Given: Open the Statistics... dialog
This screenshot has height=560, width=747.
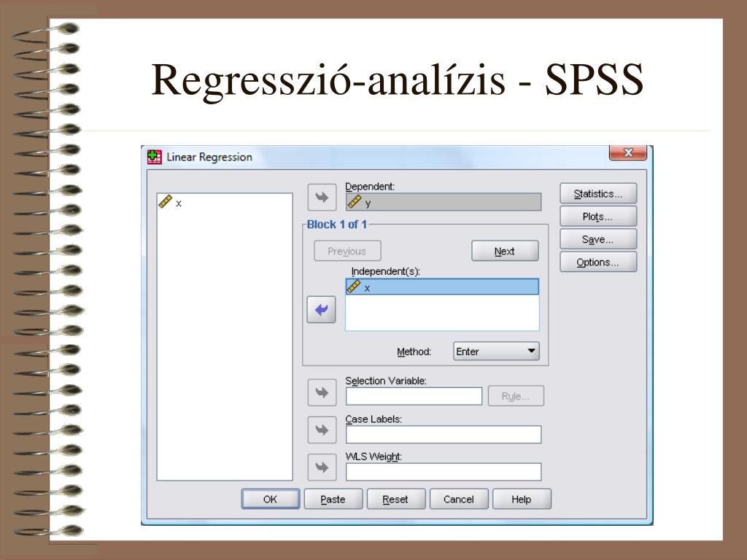Looking at the screenshot, I should pos(598,193).
